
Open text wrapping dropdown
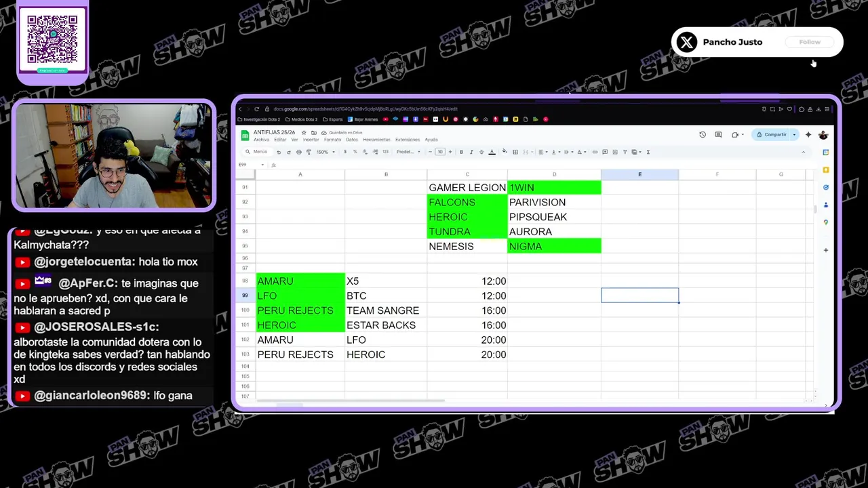click(x=568, y=152)
